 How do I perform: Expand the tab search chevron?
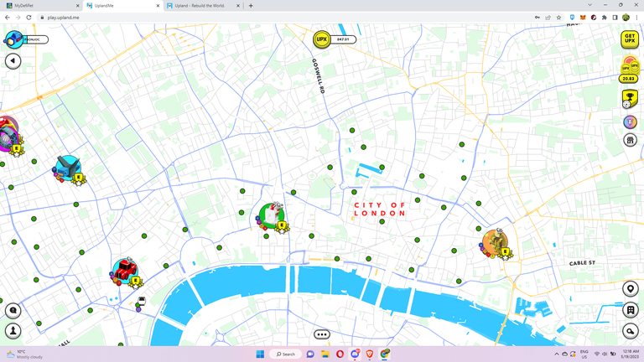pyautogui.click(x=589, y=5)
